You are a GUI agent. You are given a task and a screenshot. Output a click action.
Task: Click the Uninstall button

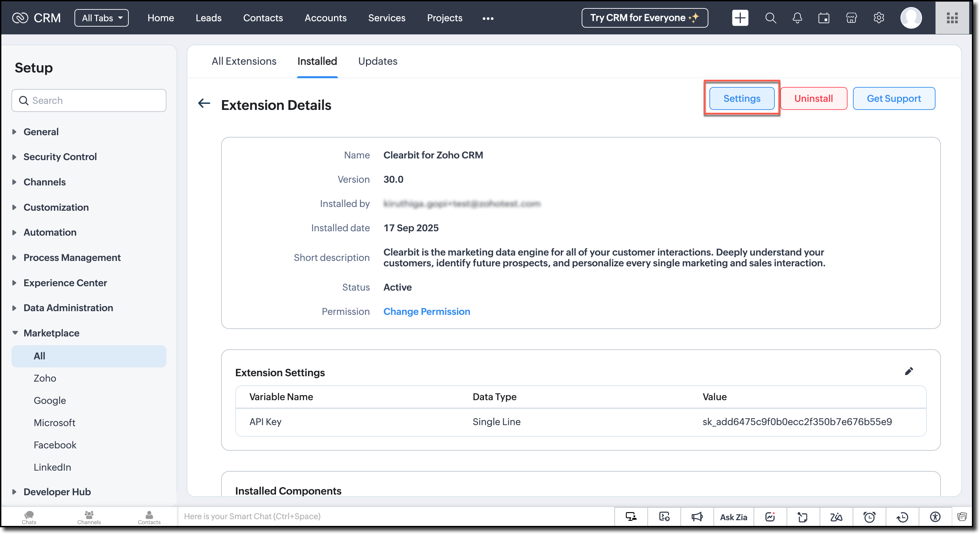(x=814, y=98)
